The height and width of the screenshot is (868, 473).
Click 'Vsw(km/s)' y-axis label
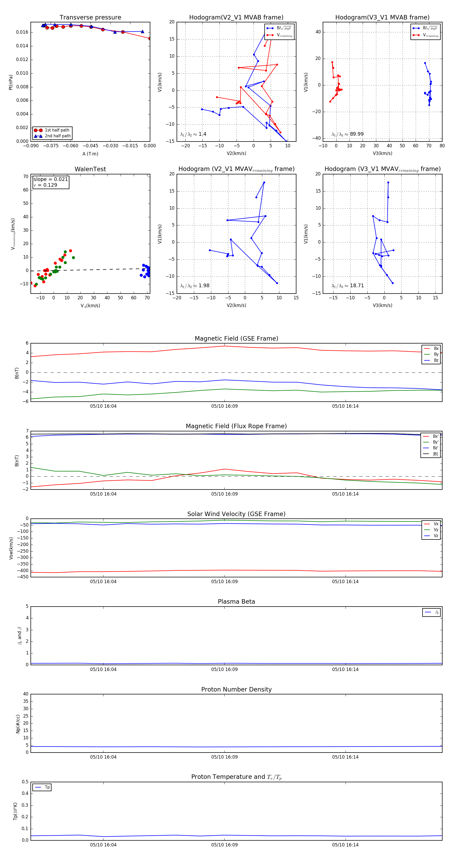click(x=11, y=548)
